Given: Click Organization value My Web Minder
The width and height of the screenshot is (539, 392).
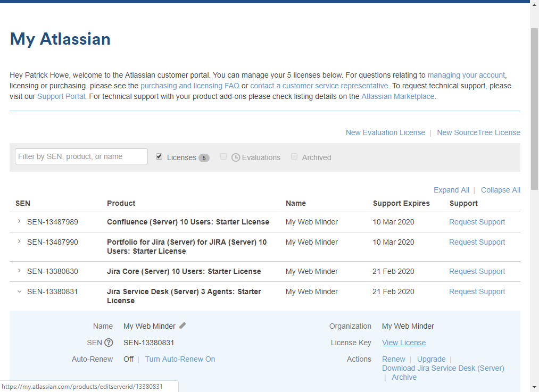Looking at the screenshot, I should [x=408, y=326].
